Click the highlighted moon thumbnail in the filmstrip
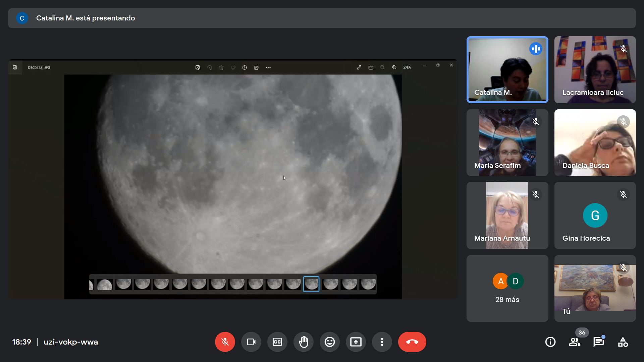Image resolution: width=644 pixels, height=362 pixels. click(311, 284)
